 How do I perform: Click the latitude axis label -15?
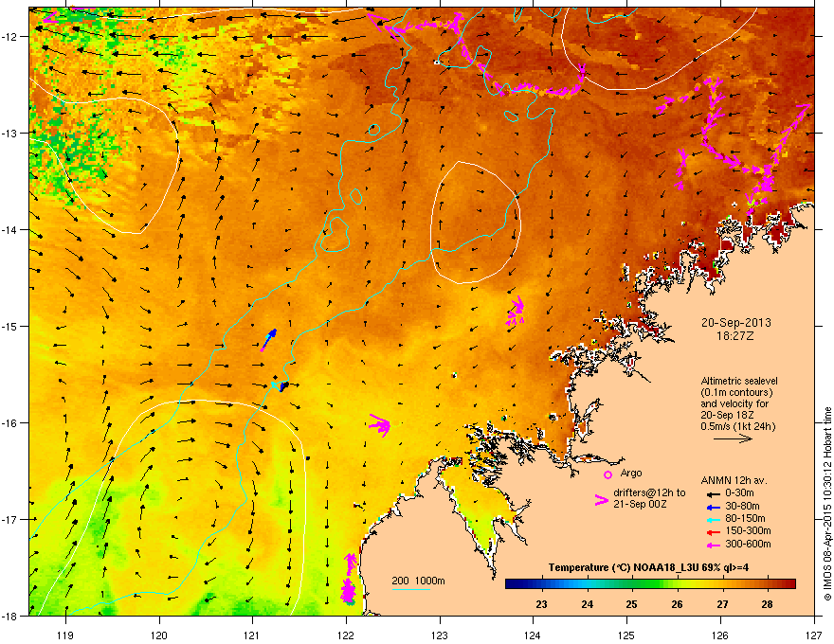9,326
